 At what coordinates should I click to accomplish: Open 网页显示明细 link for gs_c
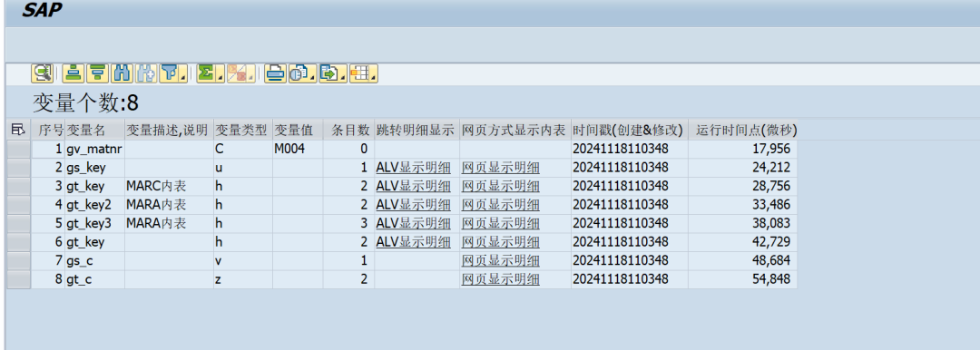[501, 260]
